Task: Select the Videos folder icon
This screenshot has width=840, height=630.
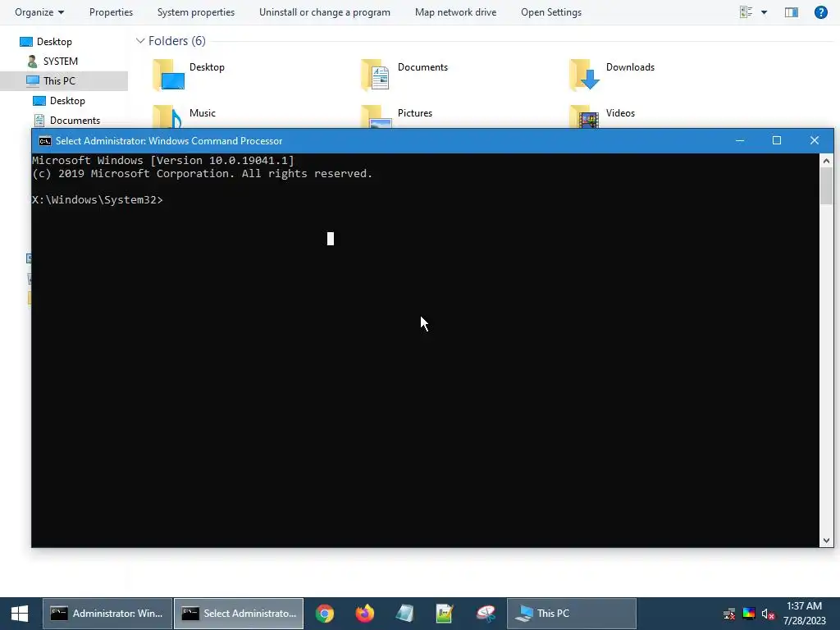Action: pyautogui.click(x=584, y=116)
